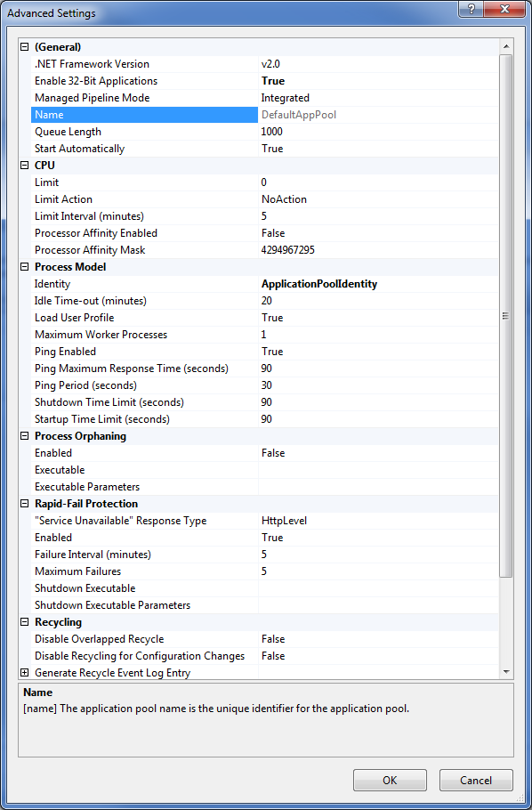Select Maximum Worker Processes property

pyautogui.click(x=145, y=335)
